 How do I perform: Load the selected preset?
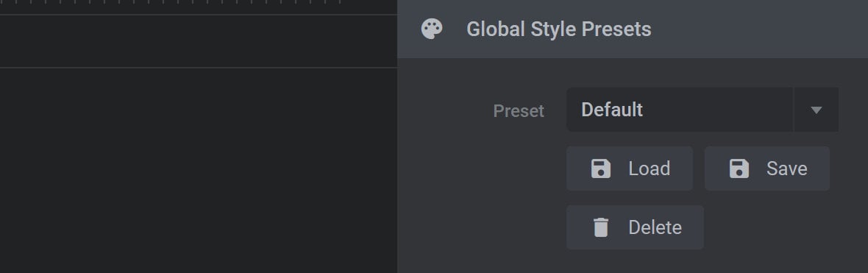[x=630, y=169]
